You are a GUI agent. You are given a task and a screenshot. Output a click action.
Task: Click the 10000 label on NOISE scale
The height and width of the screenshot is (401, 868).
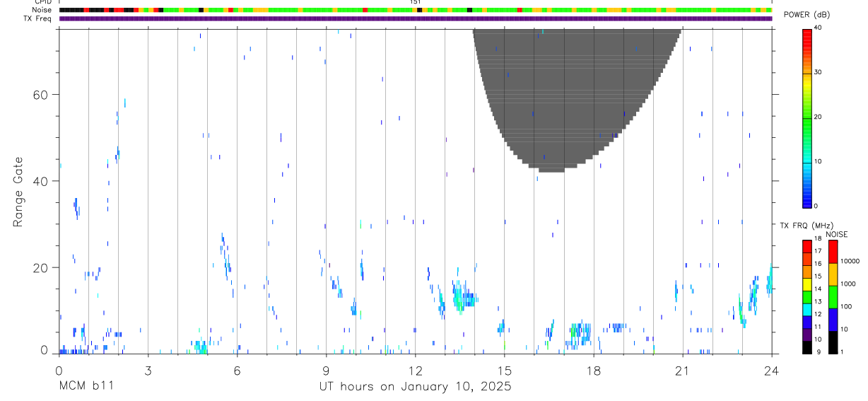(x=850, y=262)
